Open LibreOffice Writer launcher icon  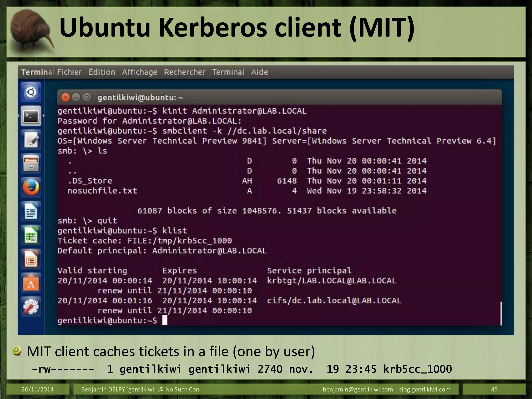pyautogui.click(x=31, y=211)
